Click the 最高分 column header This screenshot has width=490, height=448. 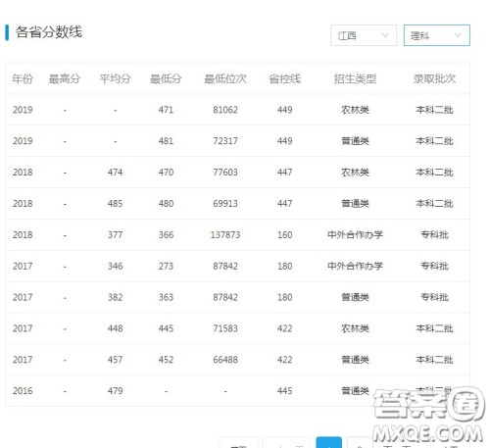coord(65,78)
